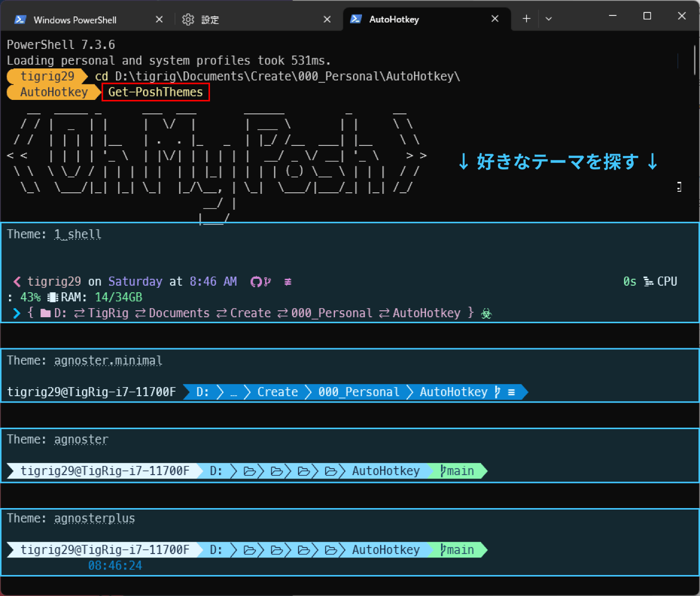Click the TigRig path segment in 1_shell
Viewport: 700px width, 596px height.
(108, 313)
